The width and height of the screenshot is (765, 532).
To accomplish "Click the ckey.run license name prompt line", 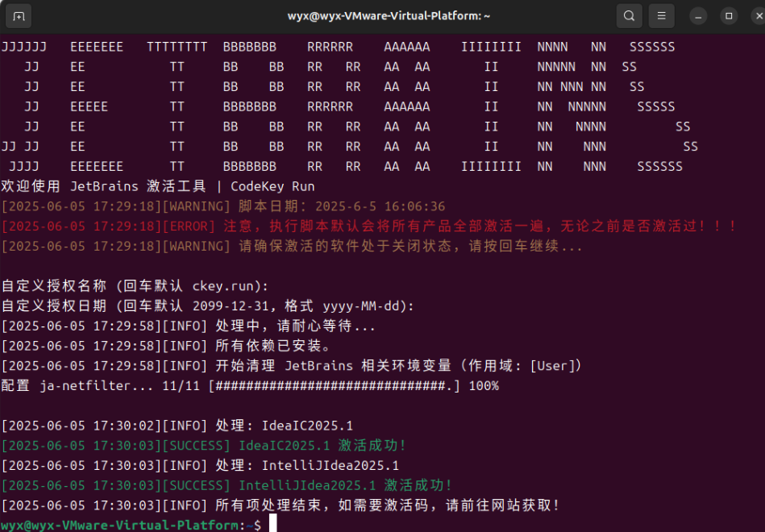I will tap(135, 286).
